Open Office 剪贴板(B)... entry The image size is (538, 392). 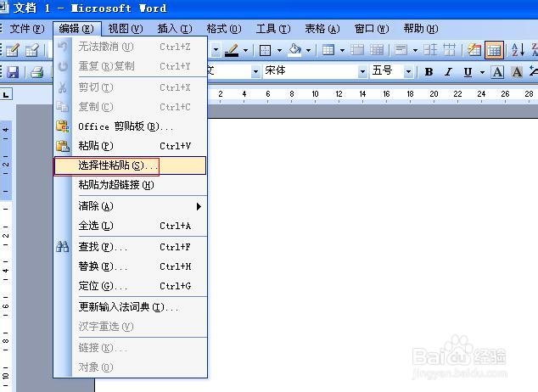(130, 126)
